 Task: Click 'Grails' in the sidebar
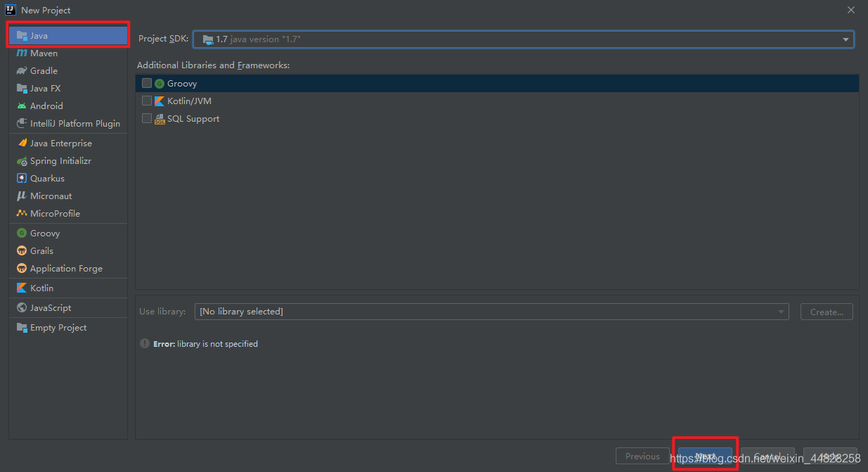(41, 251)
